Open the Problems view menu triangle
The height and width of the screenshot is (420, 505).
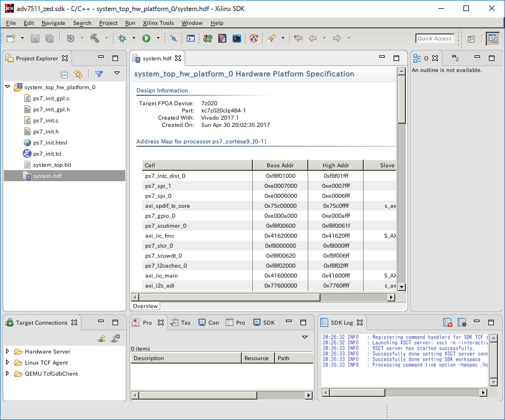point(305,337)
